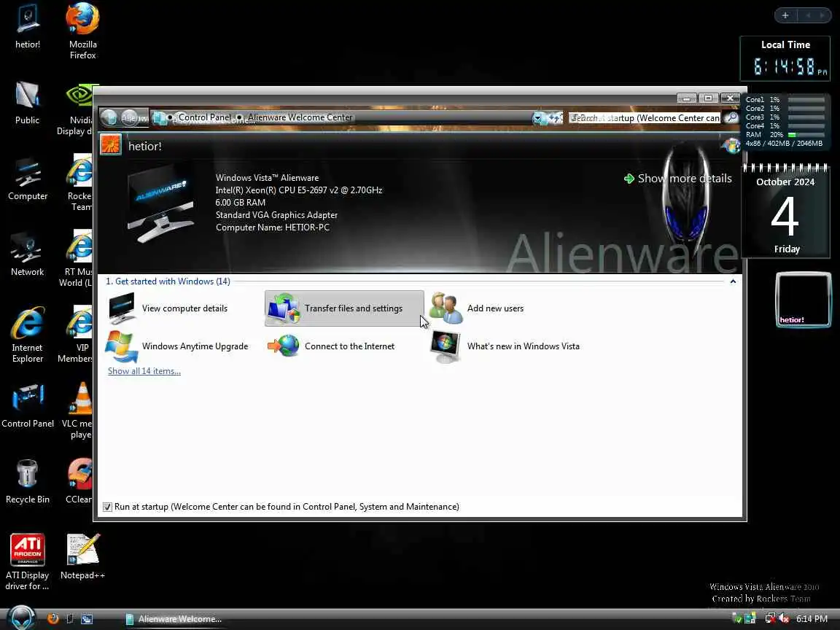Launch Mozilla Firefox from the desktop
This screenshot has width=840, height=630.
pos(82,31)
